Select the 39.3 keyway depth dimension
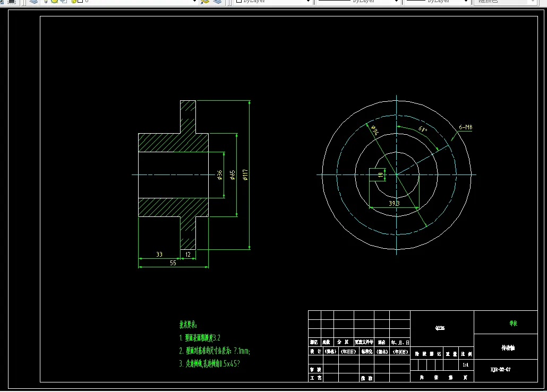 pyautogui.click(x=394, y=203)
